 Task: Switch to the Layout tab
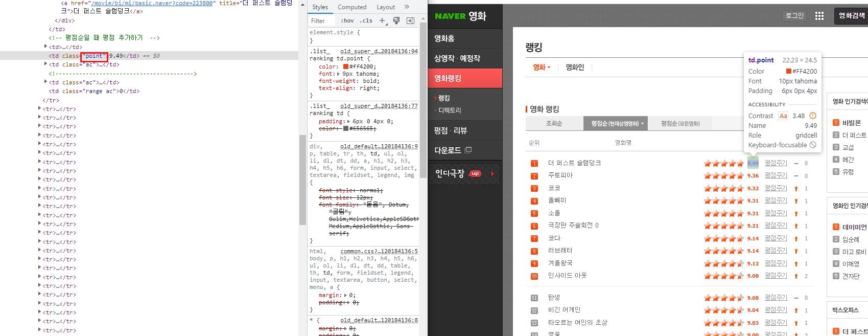pyautogui.click(x=386, y=7)
